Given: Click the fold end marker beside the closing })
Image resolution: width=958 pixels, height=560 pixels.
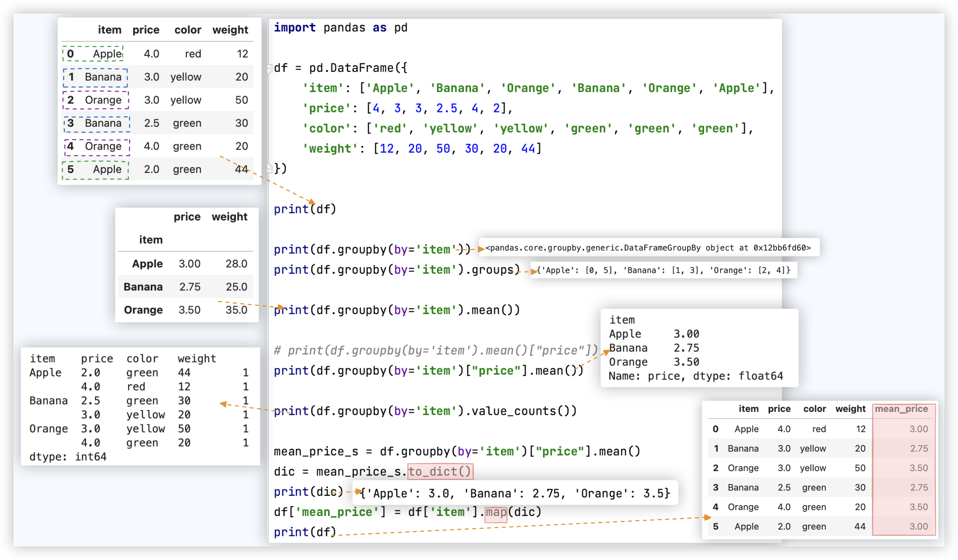Looking at the screenshot, I should pos(269,168).
